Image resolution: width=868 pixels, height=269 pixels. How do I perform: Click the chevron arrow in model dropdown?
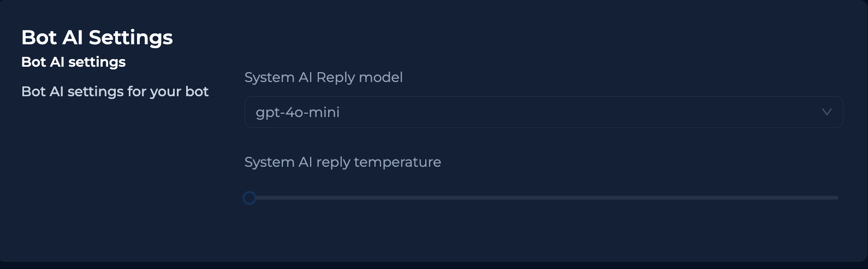coord(827,112)
